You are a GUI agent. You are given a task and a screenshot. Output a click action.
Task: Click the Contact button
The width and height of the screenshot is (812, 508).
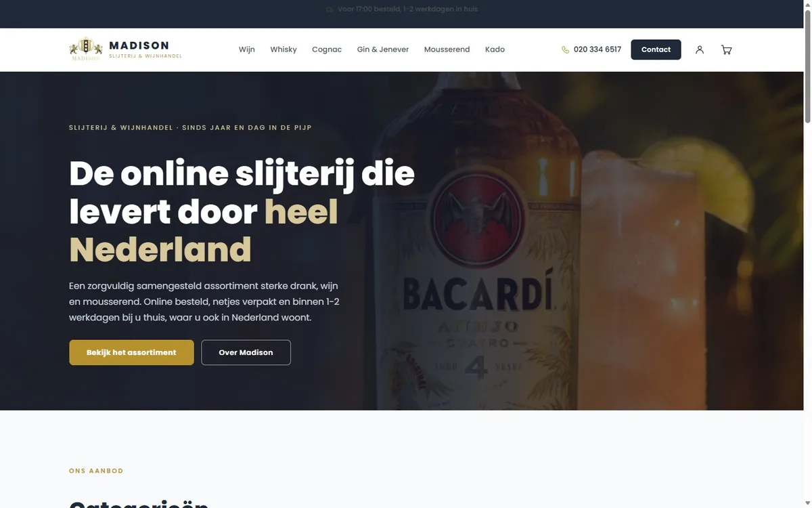tap(656, 49)
